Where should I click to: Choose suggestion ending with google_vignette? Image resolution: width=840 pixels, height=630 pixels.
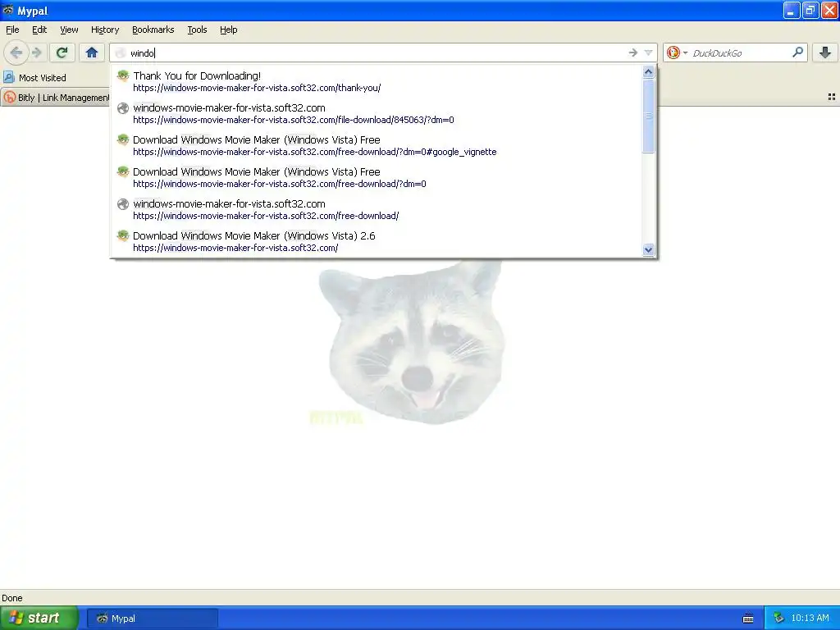[377, 146]
